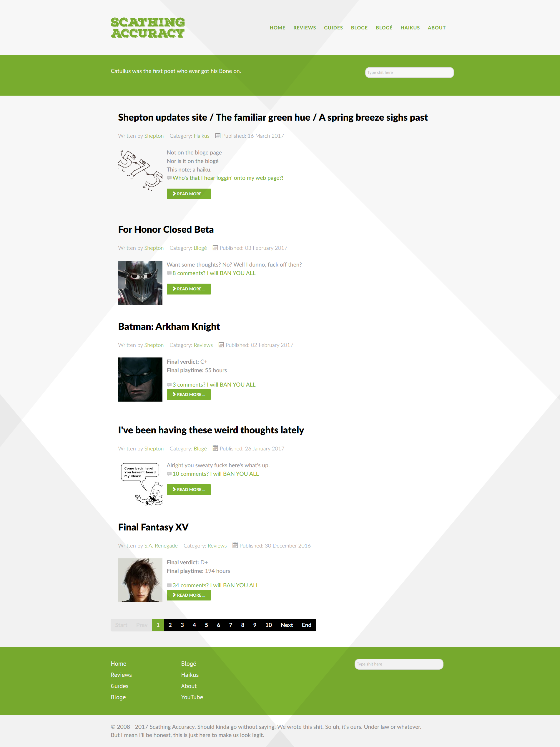
Task: Open the Batman: Arkham Knight article title
Action: (x=169, y=327)
